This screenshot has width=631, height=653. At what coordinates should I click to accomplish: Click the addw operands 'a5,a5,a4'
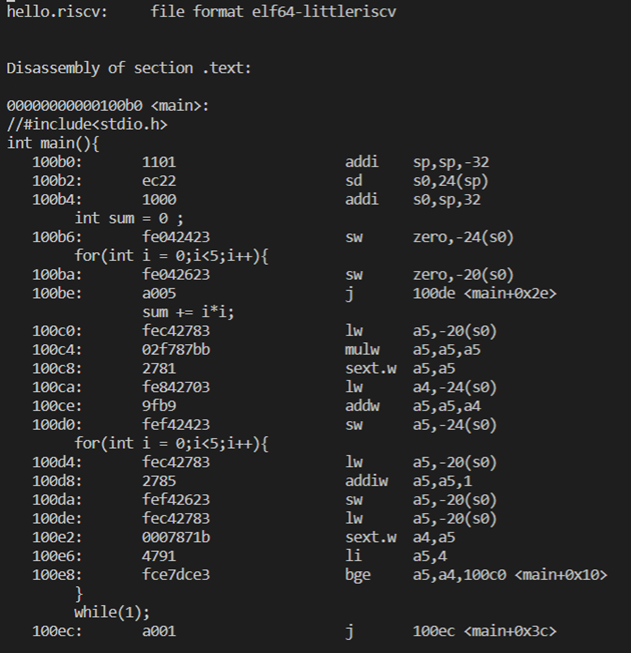446,406
